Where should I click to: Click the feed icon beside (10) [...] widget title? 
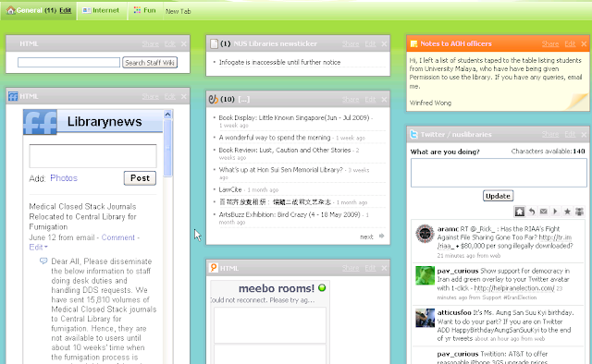point(214,99)
